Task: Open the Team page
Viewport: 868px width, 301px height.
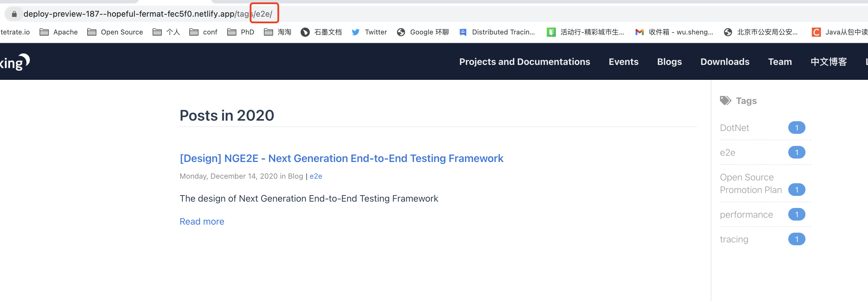Action: [780, 62]
